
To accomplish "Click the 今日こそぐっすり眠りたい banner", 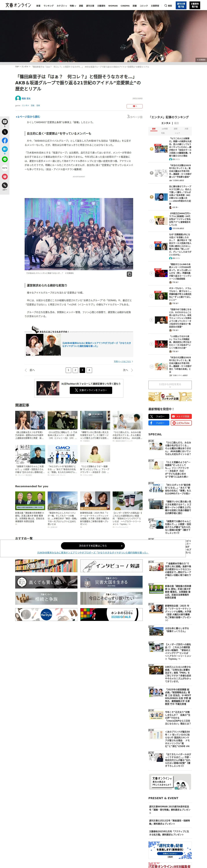I will tap(111, 598).
